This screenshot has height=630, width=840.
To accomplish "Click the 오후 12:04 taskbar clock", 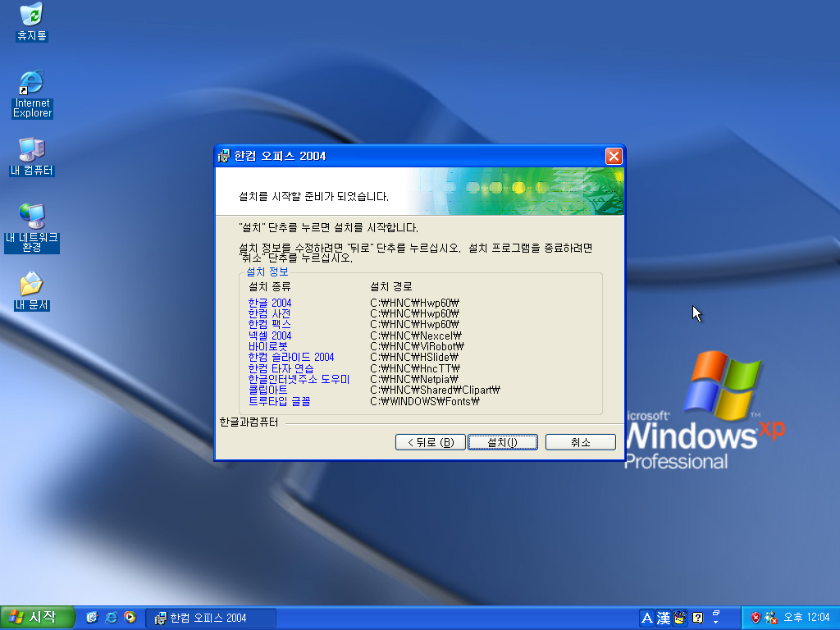I will tap(806, 618).
